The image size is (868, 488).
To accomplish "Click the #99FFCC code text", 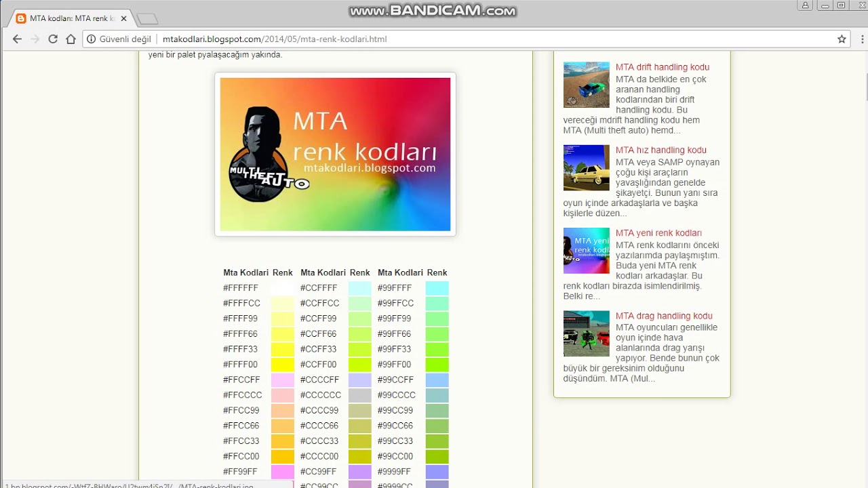I will (x=396, y=303).
